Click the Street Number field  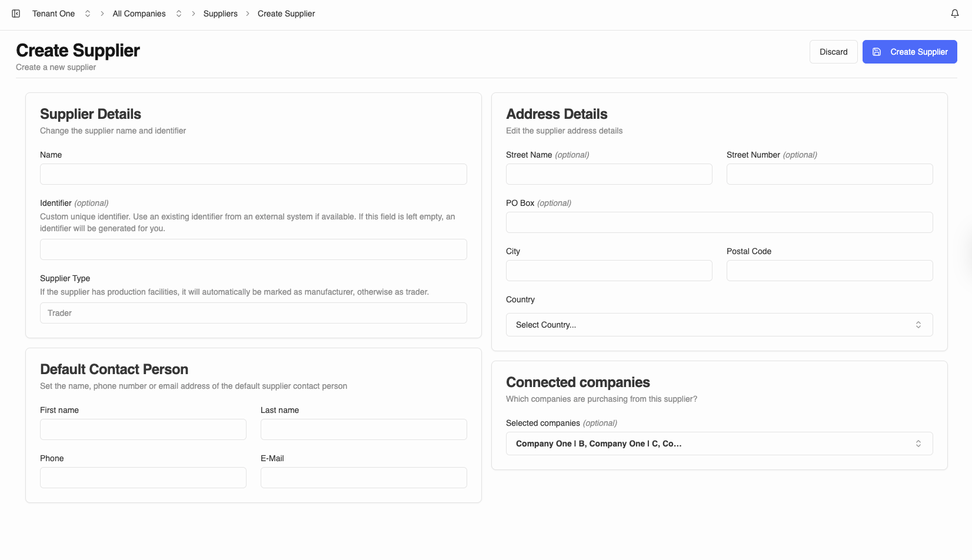coord(829,174)
